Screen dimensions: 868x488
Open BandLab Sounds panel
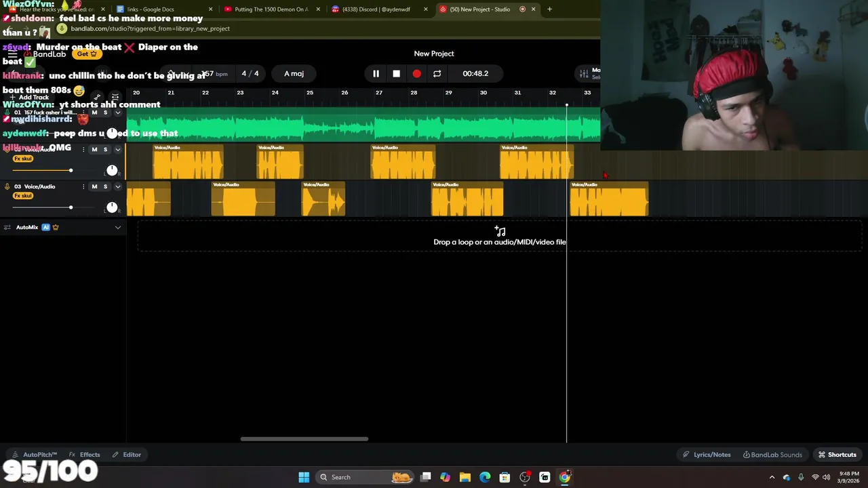tap(772, 455)
